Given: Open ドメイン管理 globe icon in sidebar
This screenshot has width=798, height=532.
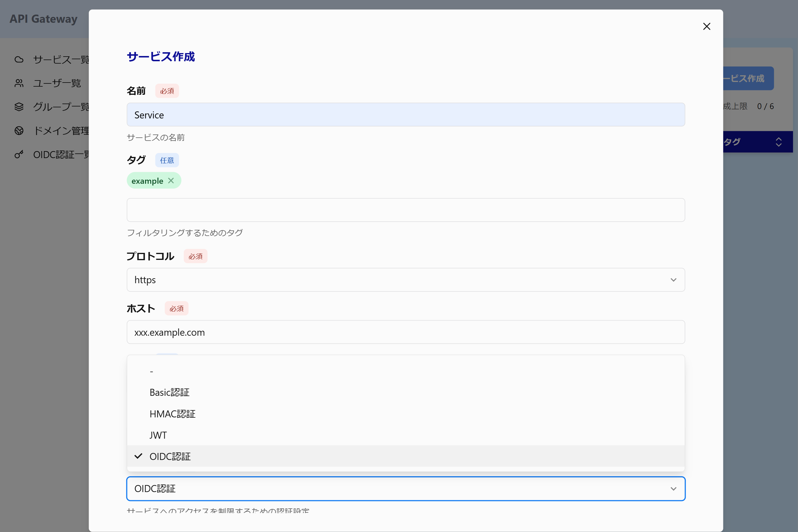Looking at the screenshot, I should pyautogui.click(x=19, y=131).
